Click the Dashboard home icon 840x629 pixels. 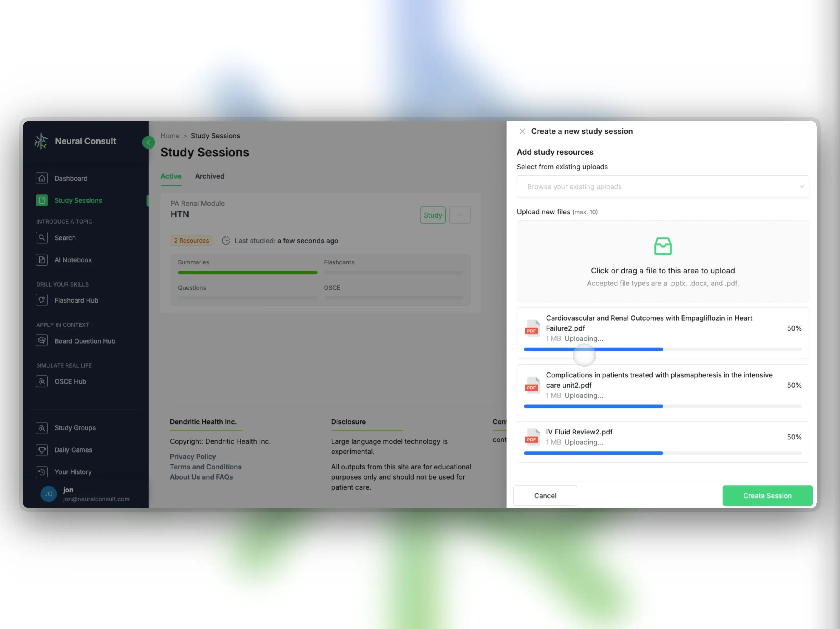coord(42,178)
